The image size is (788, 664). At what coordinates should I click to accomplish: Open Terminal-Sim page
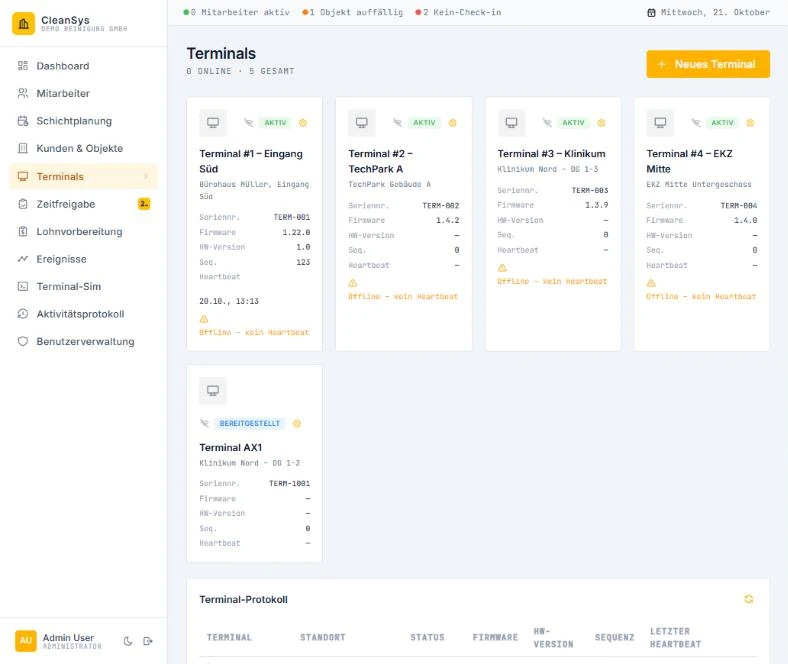pos(83,287)
